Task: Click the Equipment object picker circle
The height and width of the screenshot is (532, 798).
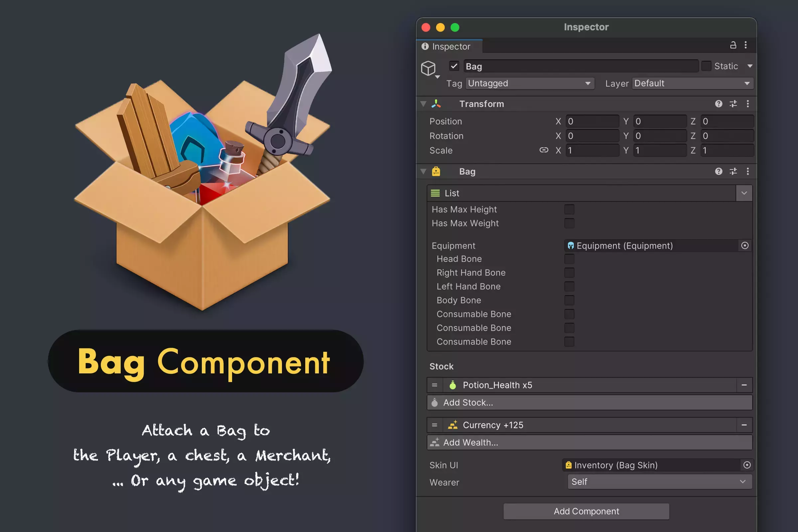Action: coord(744,246)
